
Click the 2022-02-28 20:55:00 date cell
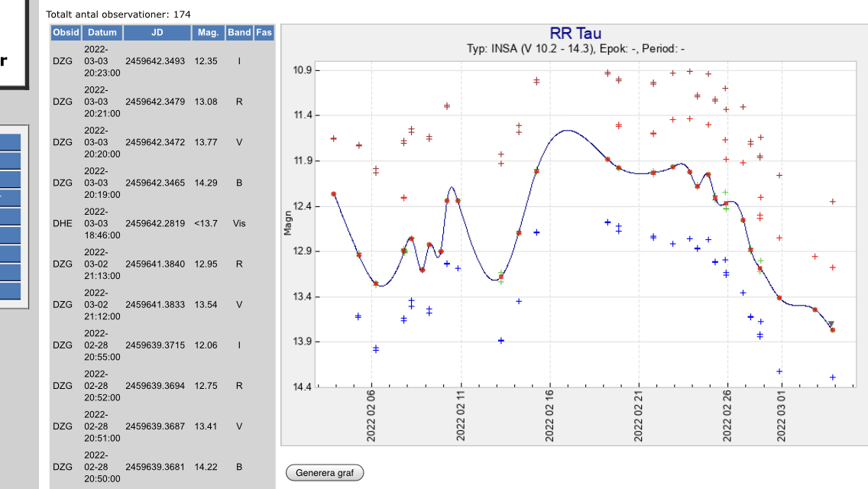[102, 345]
